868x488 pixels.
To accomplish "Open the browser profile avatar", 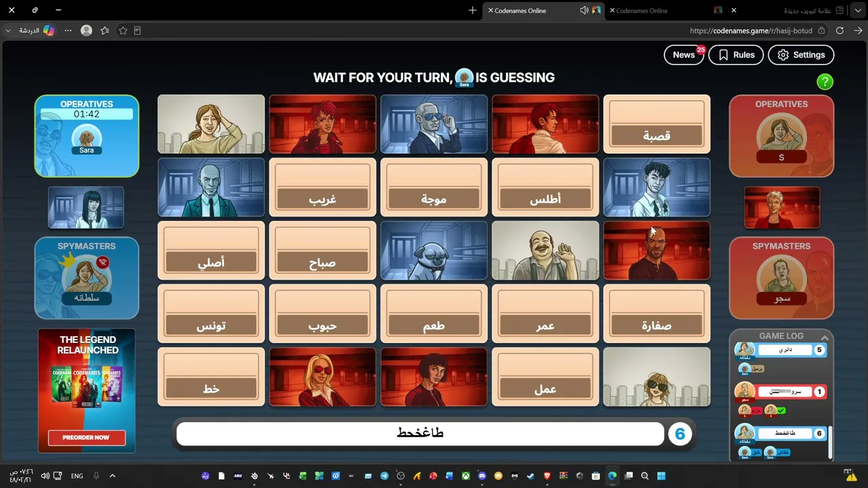I will pos(86,30).
